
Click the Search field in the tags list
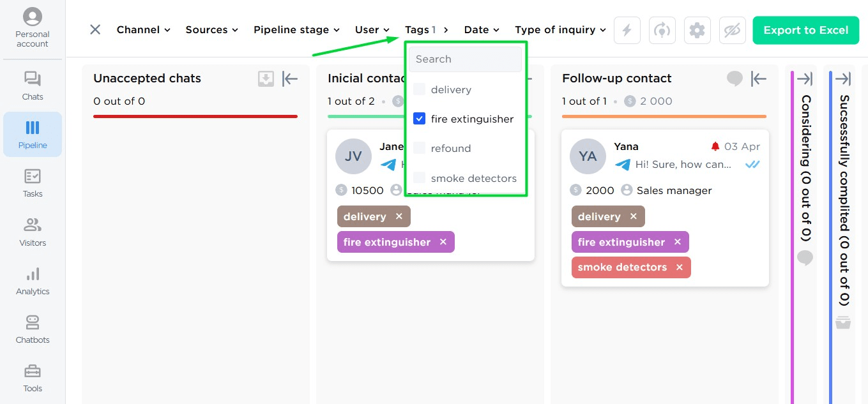pos(465,59)
